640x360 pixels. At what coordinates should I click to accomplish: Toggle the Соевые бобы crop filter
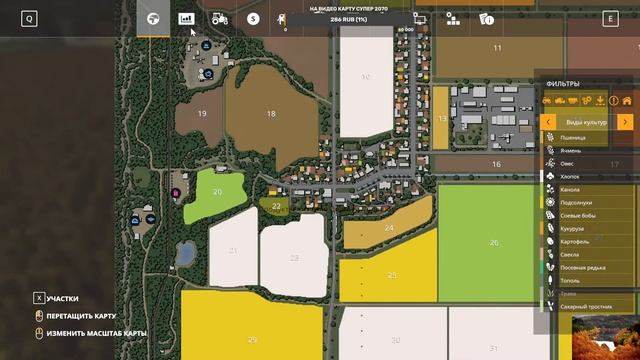coord(587,216)
